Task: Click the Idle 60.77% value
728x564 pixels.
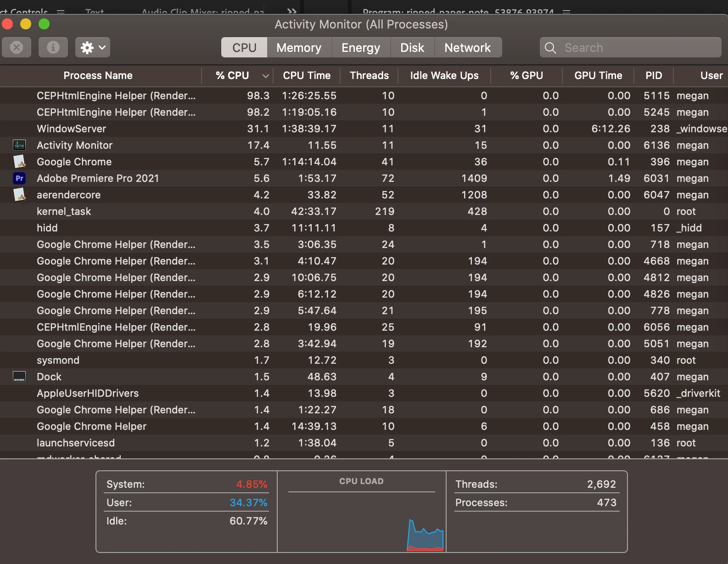Action: pyautogui.click(x=248, y=521)
